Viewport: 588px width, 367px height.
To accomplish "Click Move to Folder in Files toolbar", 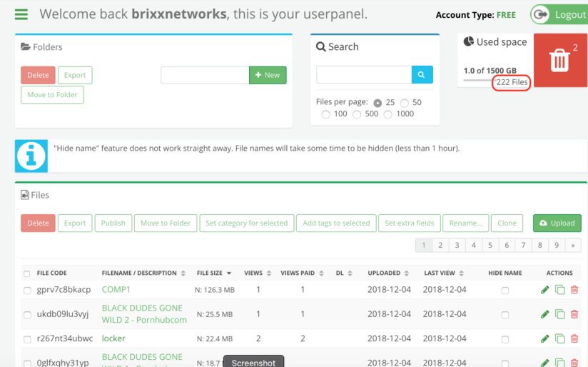I will coord(166,223).
